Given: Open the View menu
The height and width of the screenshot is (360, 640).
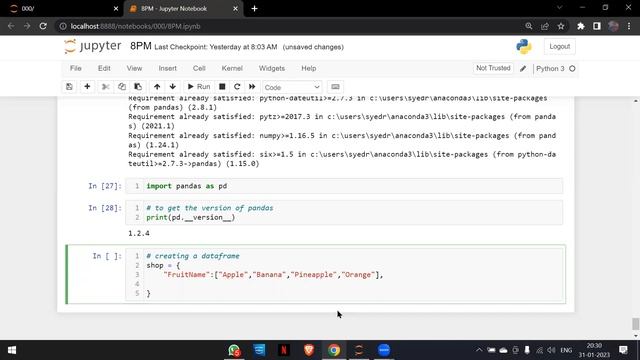Looking at the screenshot, I should coord(134,68).
